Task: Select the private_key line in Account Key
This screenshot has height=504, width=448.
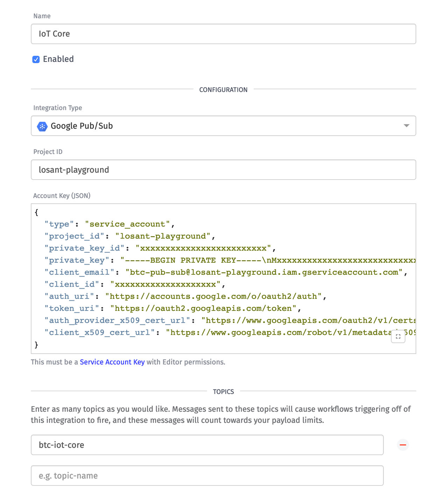Action: click(x=140, y=260)
